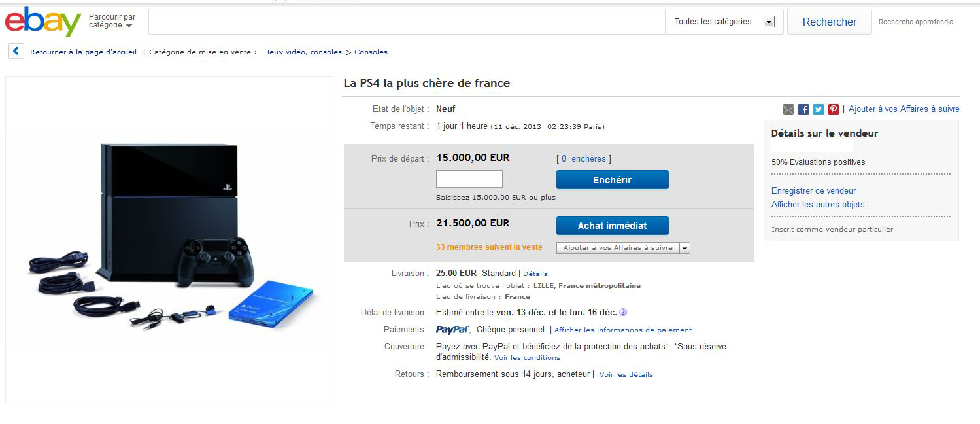Screen dimensions: 980x424
Task: Open "Parcourir par catégorie" menu
Action: 112,21
